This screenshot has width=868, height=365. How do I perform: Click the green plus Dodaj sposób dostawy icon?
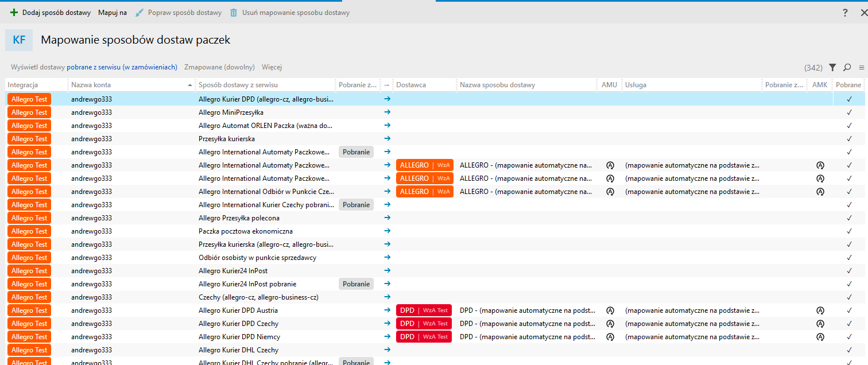point(14,13)
